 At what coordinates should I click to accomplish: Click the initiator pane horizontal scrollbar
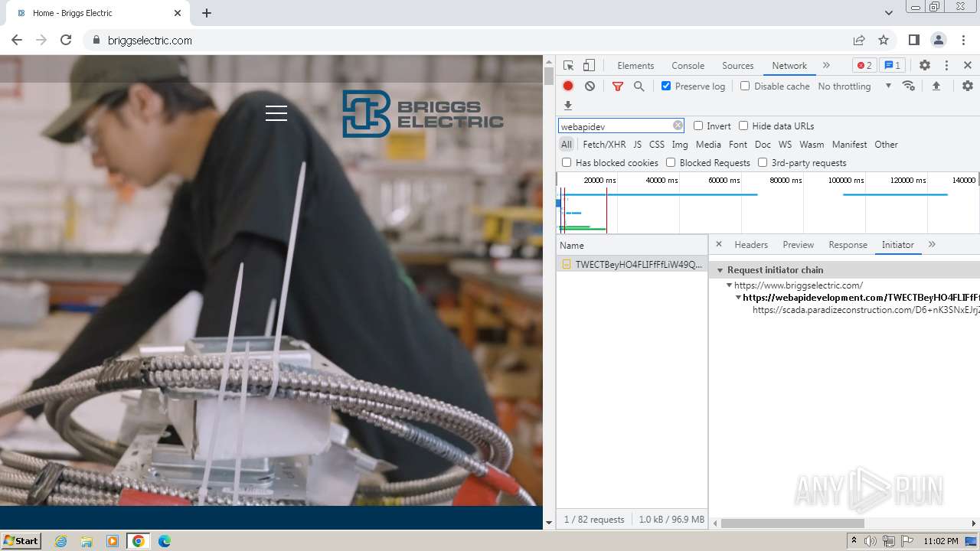792,523
